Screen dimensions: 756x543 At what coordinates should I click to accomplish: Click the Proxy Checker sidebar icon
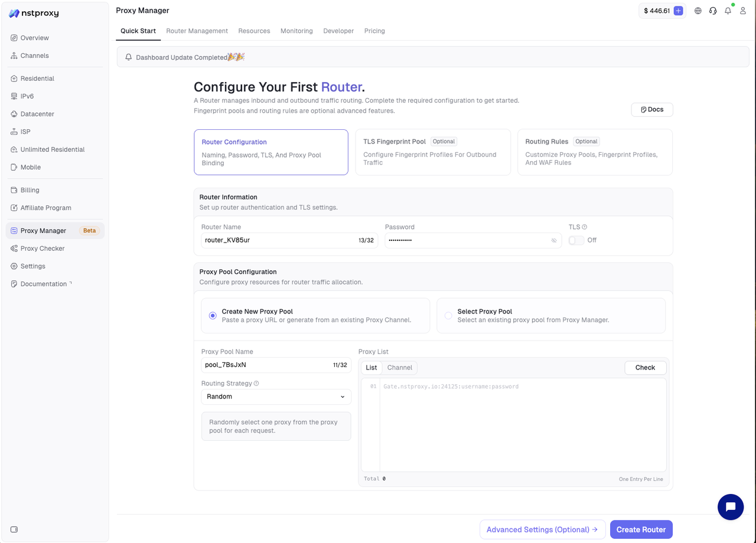(14, 248)
